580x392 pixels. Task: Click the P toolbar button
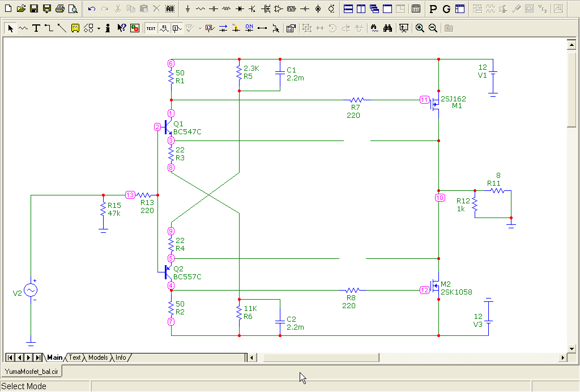[x=433, y=9]
